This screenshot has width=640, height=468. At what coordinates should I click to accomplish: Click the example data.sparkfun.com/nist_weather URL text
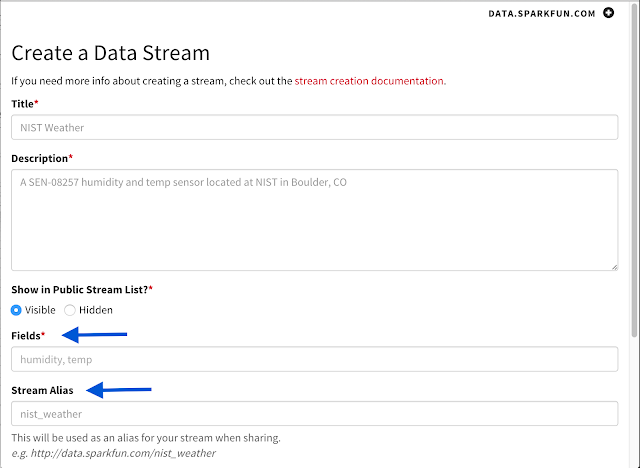point(123,453)
